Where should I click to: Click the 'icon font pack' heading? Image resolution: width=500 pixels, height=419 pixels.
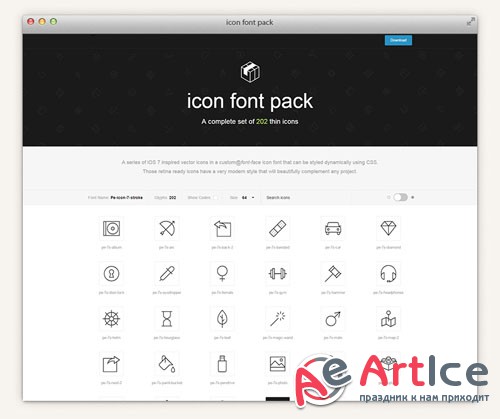[x=250, y=101]
